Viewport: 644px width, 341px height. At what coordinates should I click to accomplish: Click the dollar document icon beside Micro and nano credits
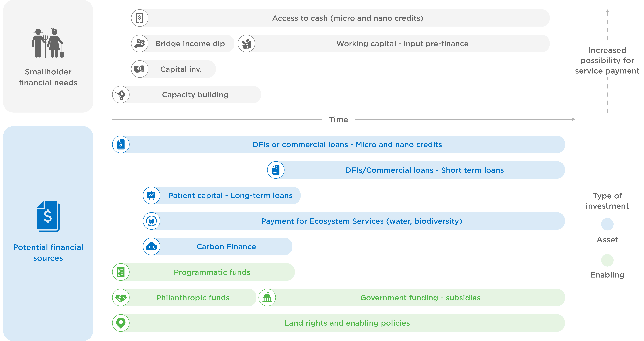(121, 144)
